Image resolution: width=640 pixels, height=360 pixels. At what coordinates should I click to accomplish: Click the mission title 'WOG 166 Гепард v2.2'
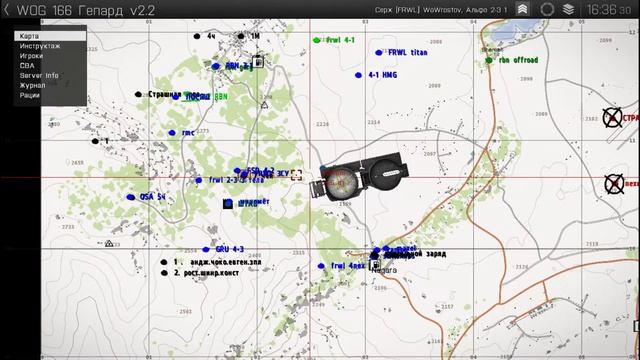(86, 10)
